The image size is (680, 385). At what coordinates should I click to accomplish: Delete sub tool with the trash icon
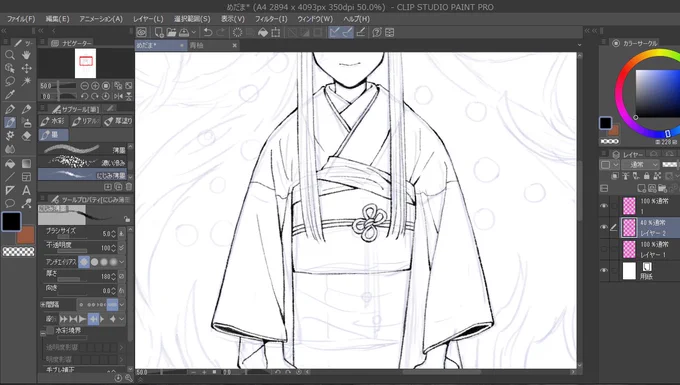tap(128, 187)
